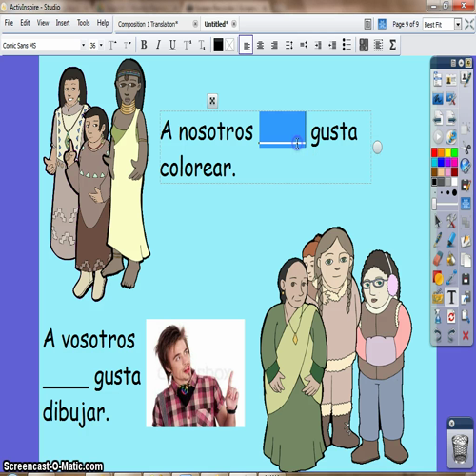
Task: Toggle Align Left text alignment
Action: click(246, 45)
